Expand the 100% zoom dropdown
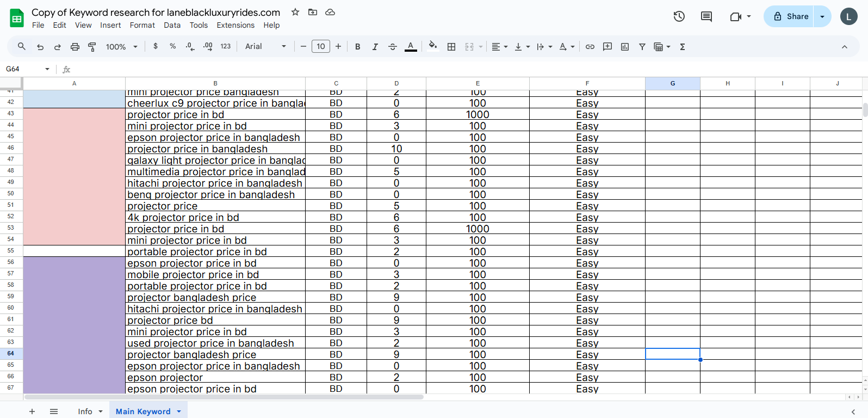868x418 pixels. pos(121,47)
